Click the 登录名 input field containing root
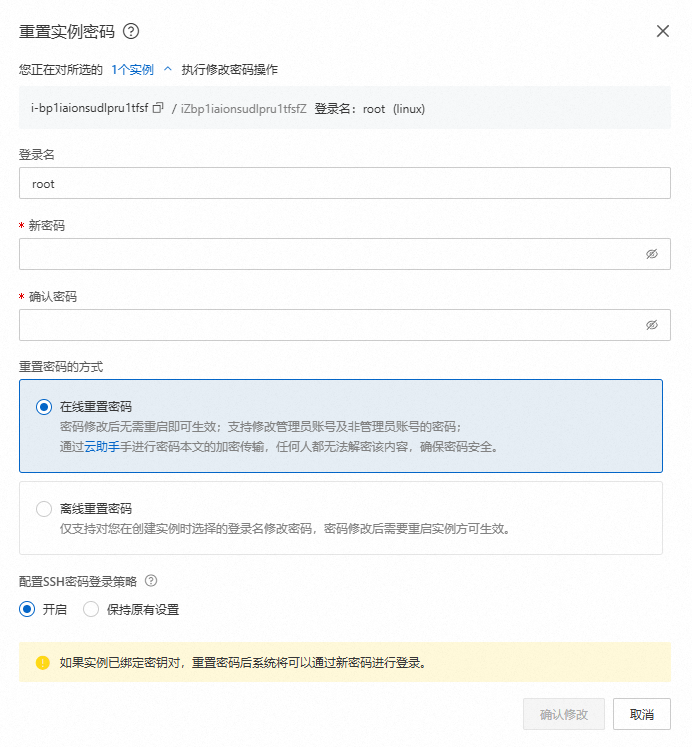This screenshot has height=747, width=692. click(x=344, y=184)
